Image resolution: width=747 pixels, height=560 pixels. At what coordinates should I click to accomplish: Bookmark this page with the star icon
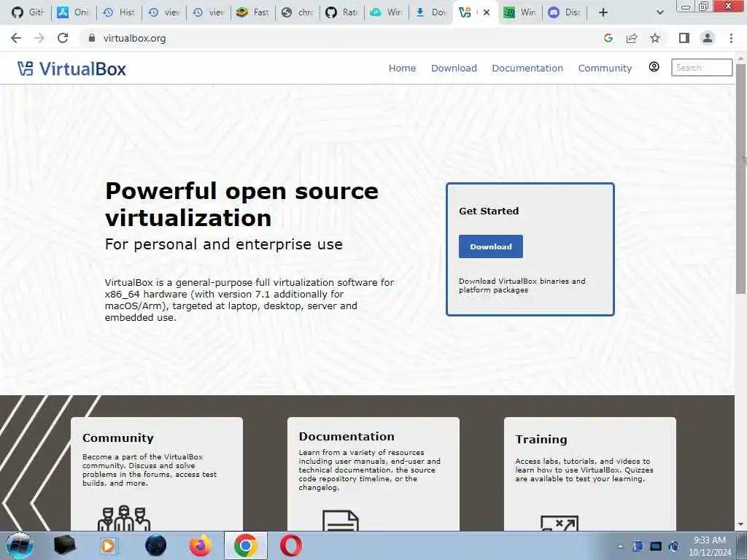click(655, 38)
